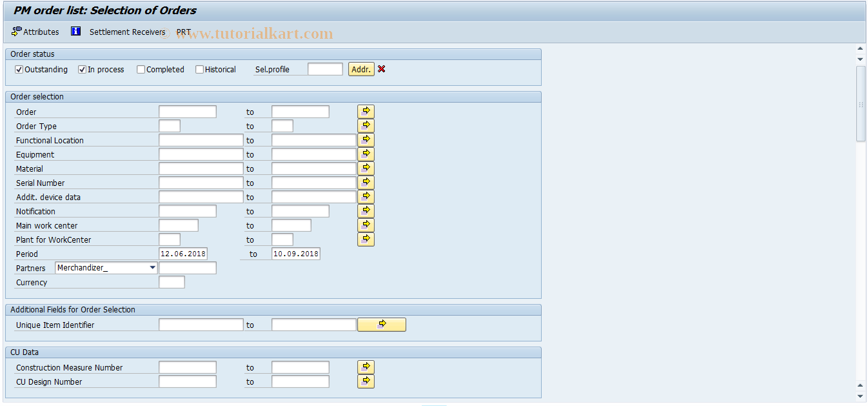This screenshot has height=406, width=868.
Task: Click the Addr. button
Action: point(361,68)
